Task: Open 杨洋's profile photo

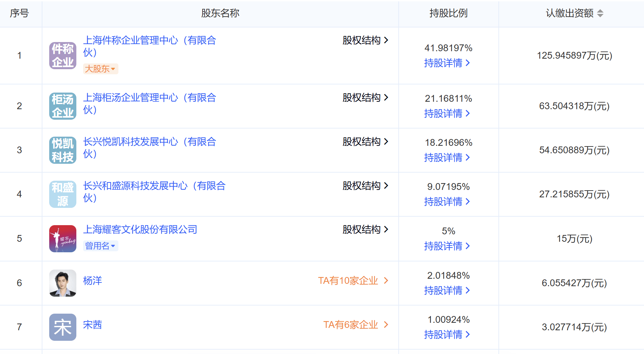Action: coord(62,283)
